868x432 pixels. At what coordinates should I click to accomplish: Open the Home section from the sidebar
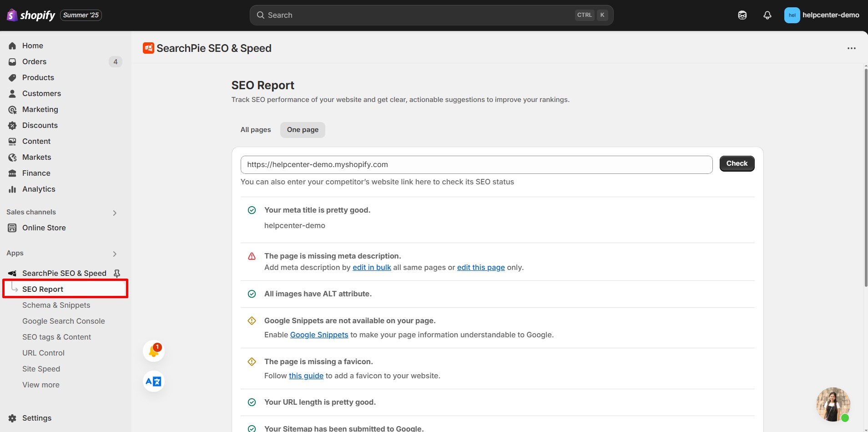32,46
